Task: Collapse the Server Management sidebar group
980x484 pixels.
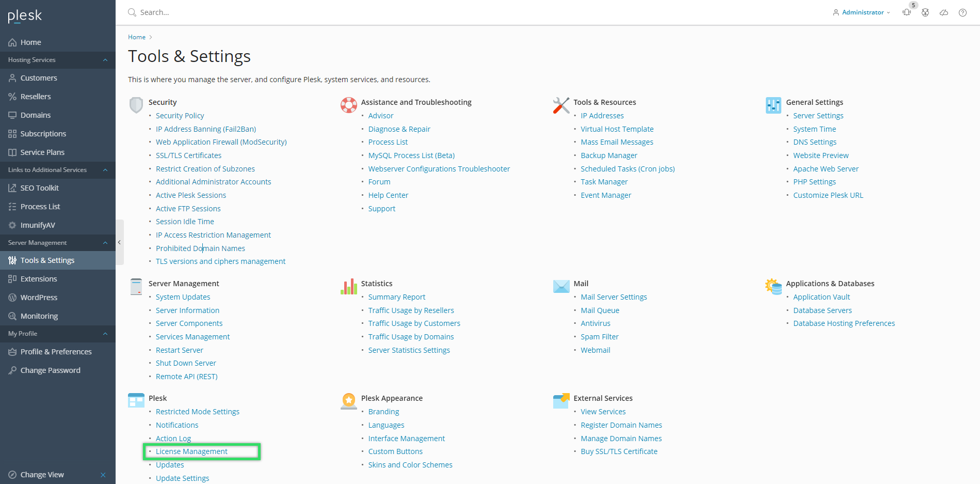Action: [105, 243]
